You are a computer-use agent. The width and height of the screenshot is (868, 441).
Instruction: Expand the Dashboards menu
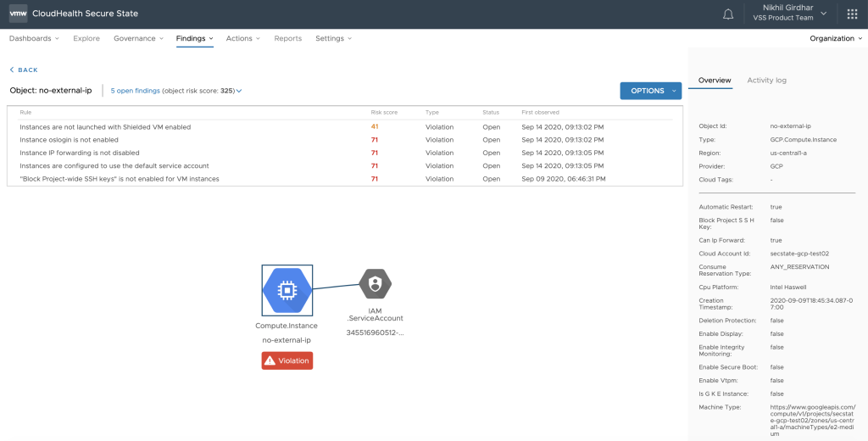(34, 38)
